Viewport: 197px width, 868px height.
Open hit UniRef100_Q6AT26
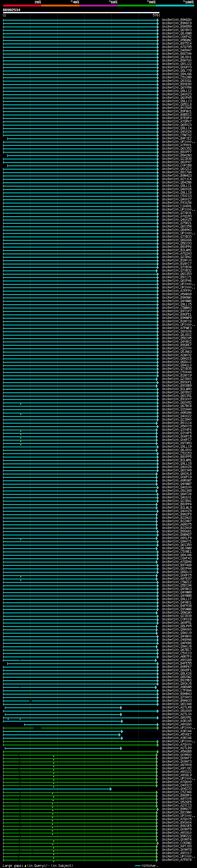177,494
